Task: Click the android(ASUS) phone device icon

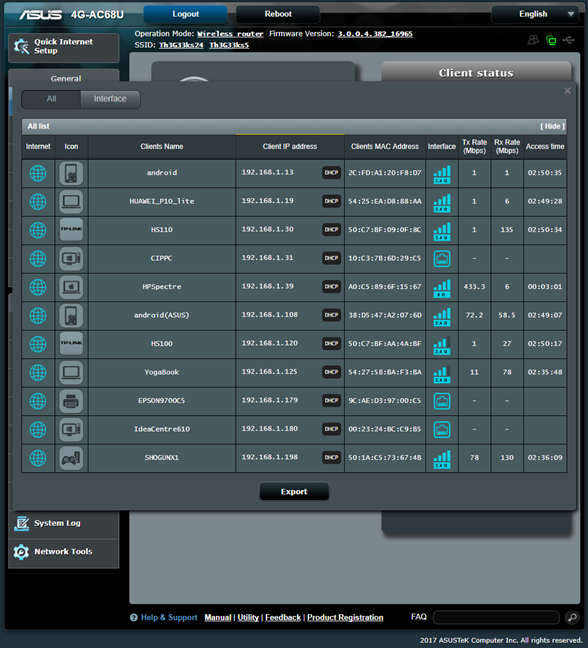Action: click(71, 315)
